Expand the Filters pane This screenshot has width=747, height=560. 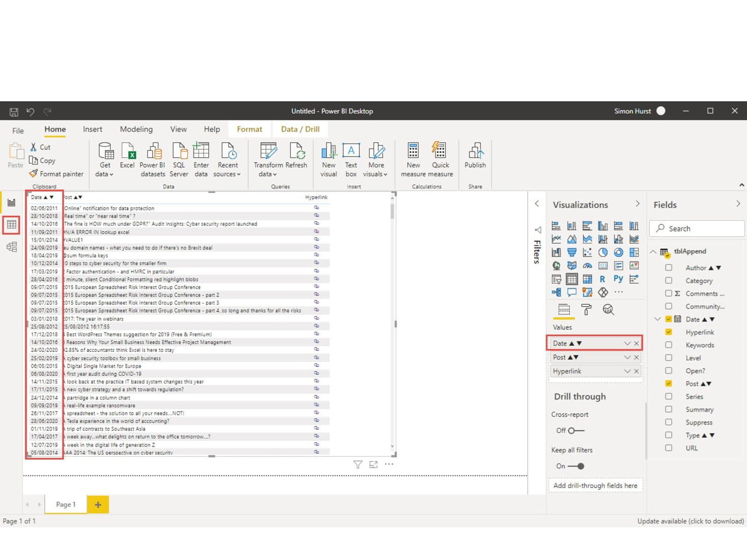(x=537, y=203)
